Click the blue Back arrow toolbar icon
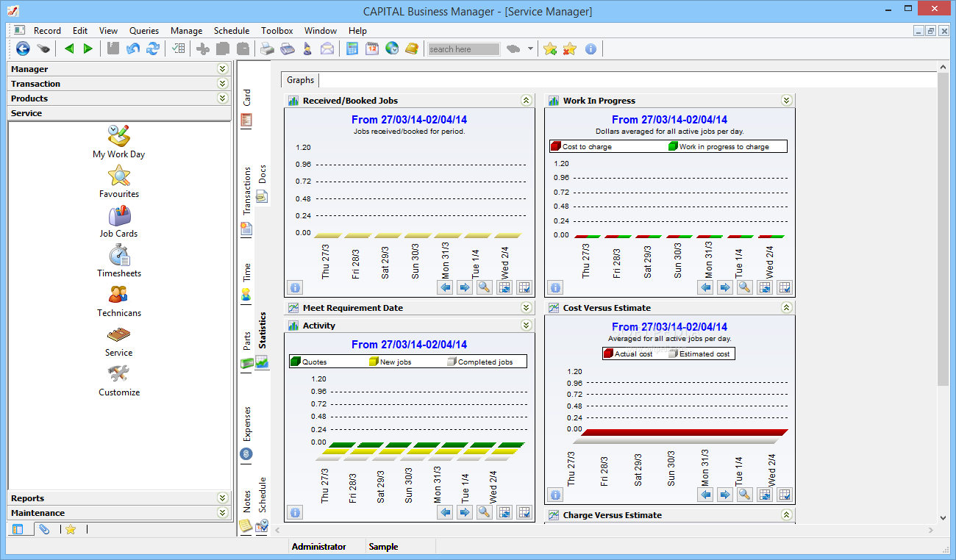Screen dimensions: 956x560 (x=23, y=49)
